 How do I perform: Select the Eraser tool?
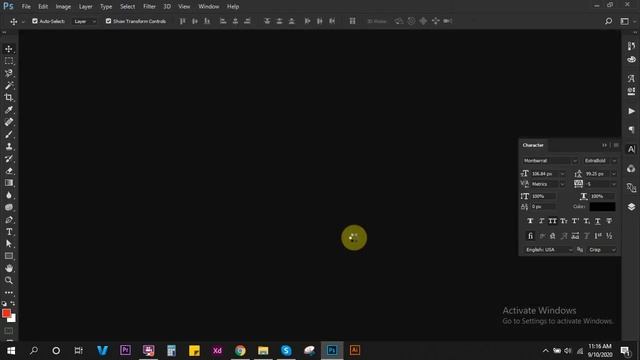(9, 171)
